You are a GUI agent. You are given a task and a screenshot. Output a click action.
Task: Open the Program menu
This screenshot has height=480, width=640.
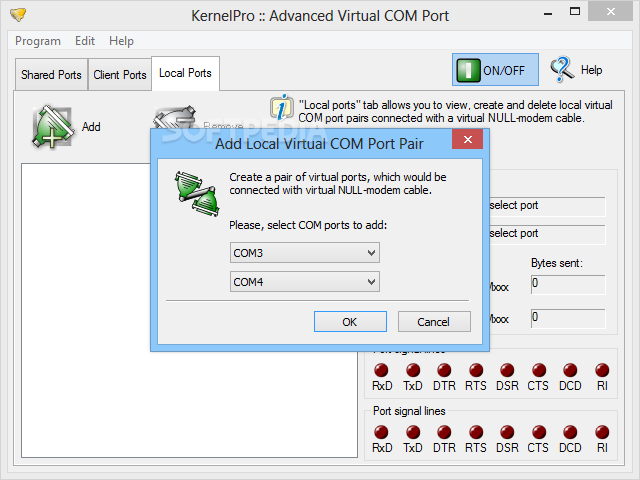(38, 41)
